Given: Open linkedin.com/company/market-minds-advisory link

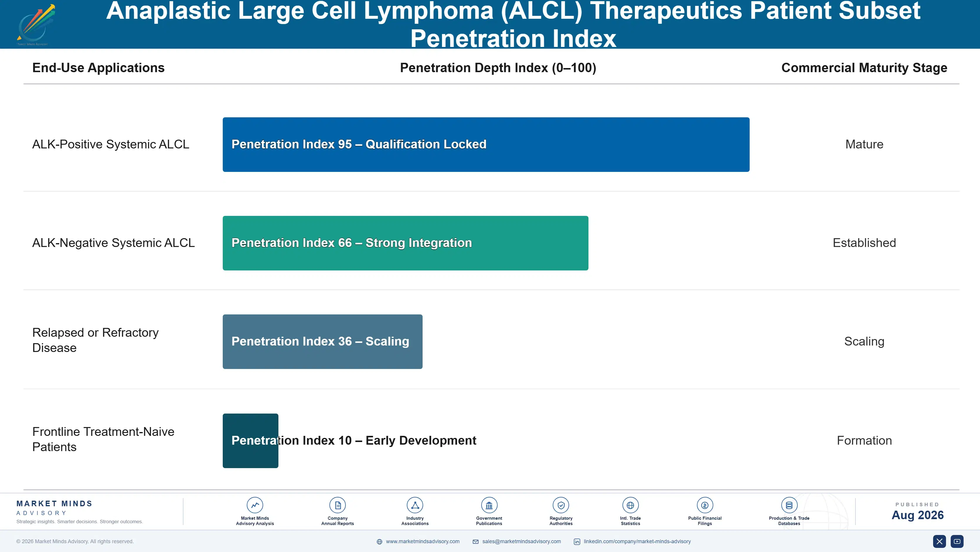Looking at the screenshot, I should click(x=637, y=541).
